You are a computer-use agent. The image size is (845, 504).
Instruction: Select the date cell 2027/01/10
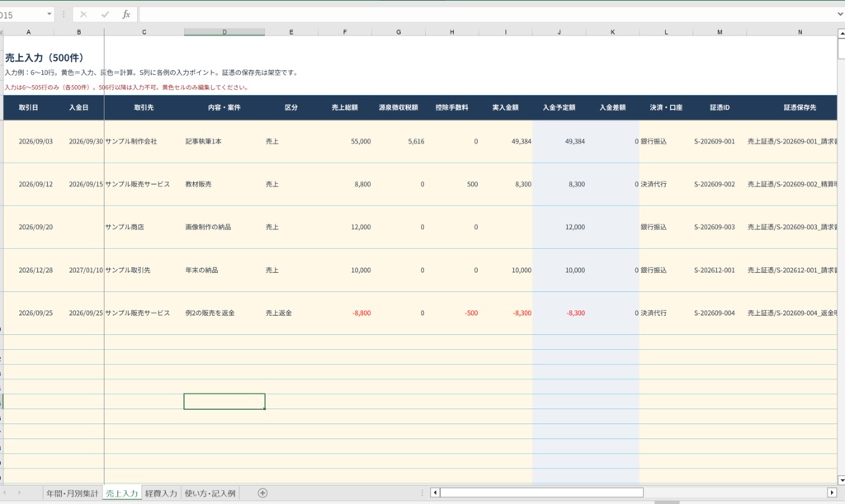tap(78, 271)
